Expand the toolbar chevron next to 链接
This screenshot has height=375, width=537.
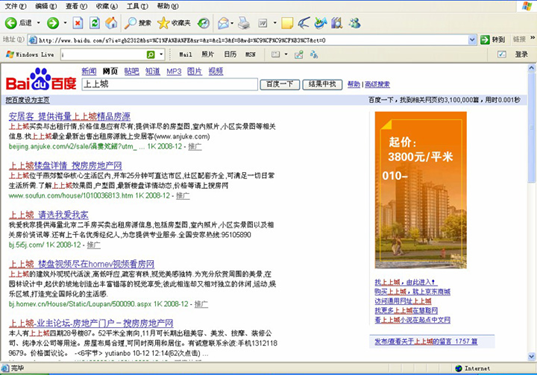click(x=533, y=38)
